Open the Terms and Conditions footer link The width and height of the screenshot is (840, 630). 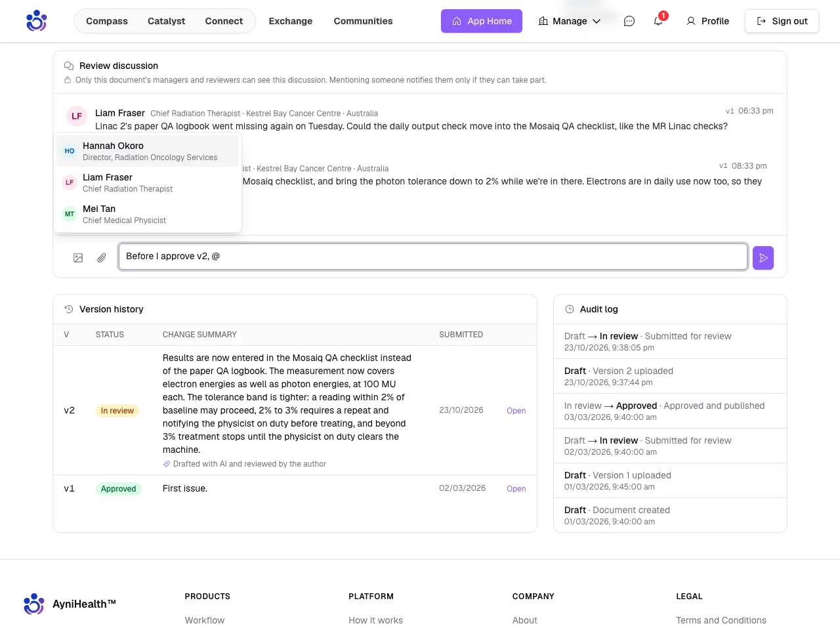click(721, 620)
